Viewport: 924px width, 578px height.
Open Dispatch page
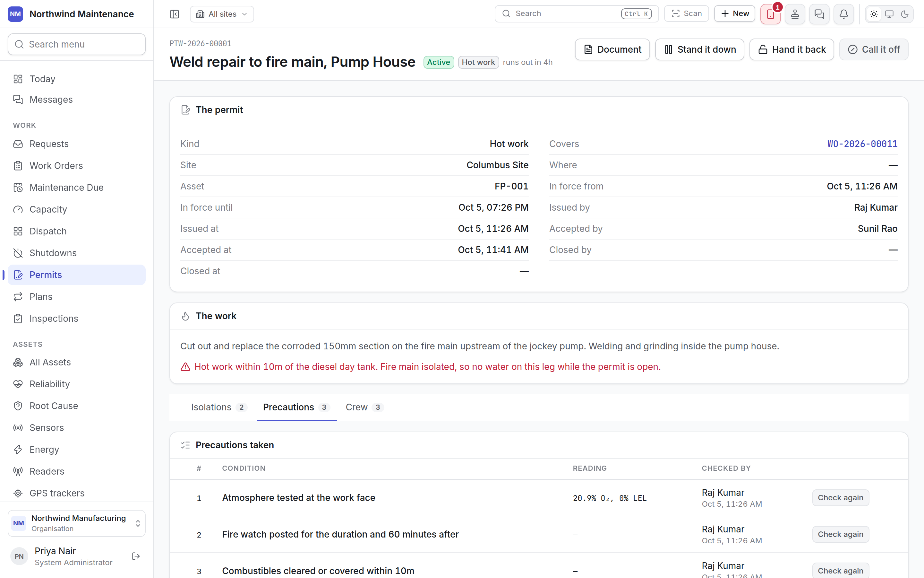click(x=77, y=231)
